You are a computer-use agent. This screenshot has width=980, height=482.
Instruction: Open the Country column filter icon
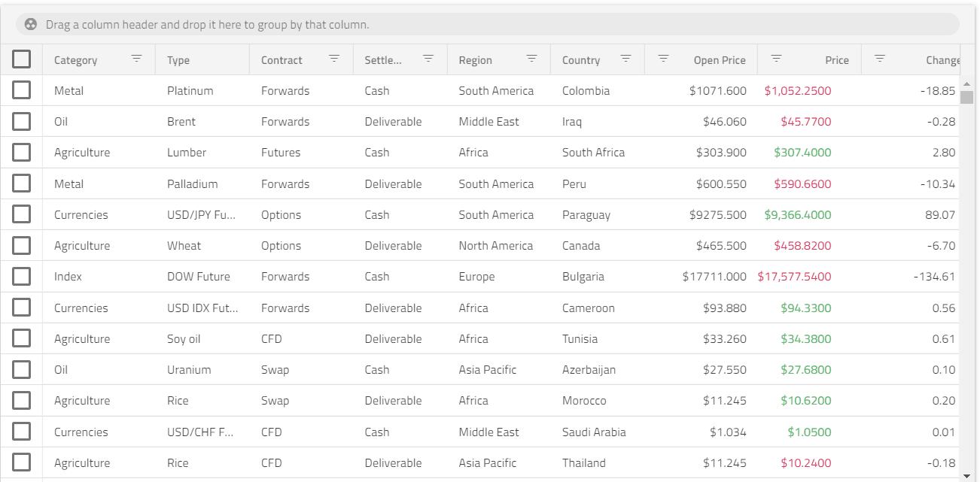point(625,59)
